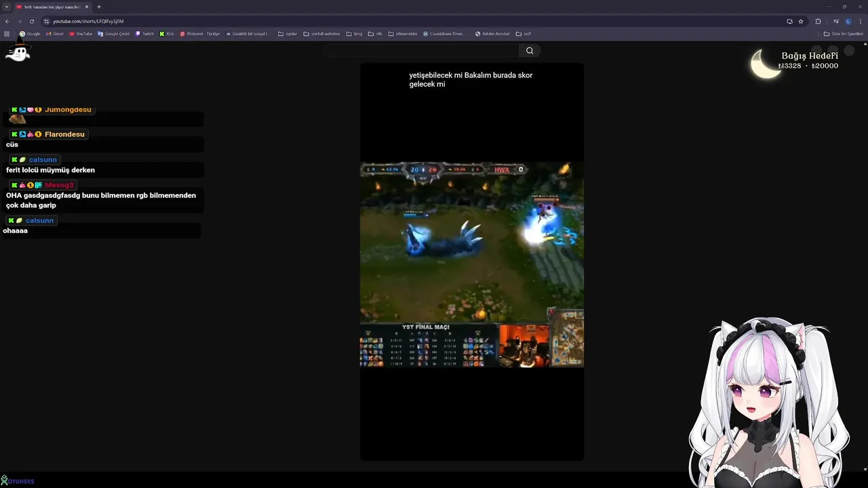This screenshot has height=488, width=868.
Task: Open the Kick bookmark
Action: click(x=167, y=33)
